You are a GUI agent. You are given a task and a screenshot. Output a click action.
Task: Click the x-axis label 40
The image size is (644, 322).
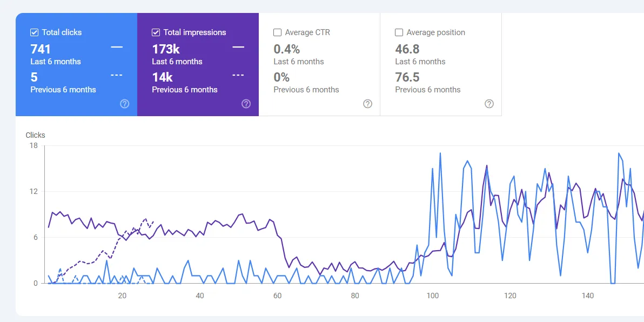pos(199,296)
